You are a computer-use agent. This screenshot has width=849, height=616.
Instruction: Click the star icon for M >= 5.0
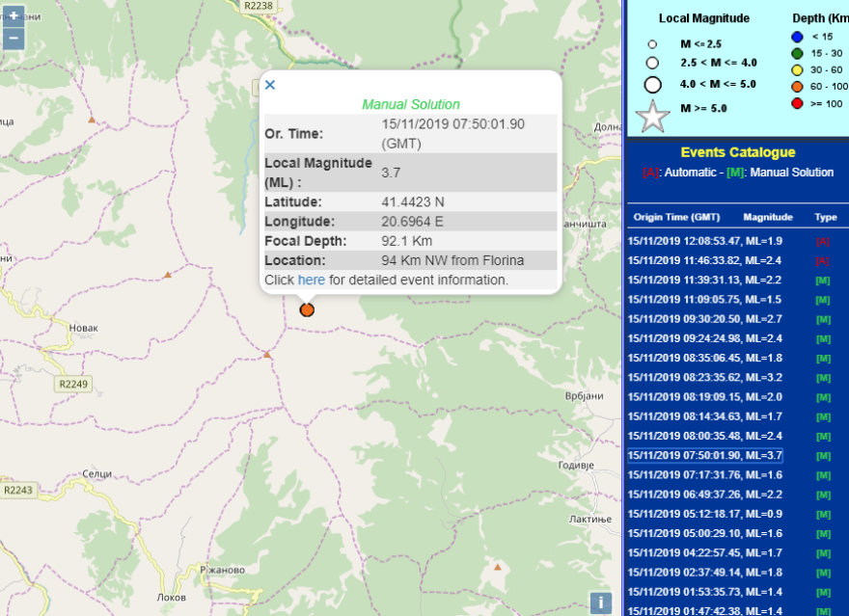pos(653,117)
